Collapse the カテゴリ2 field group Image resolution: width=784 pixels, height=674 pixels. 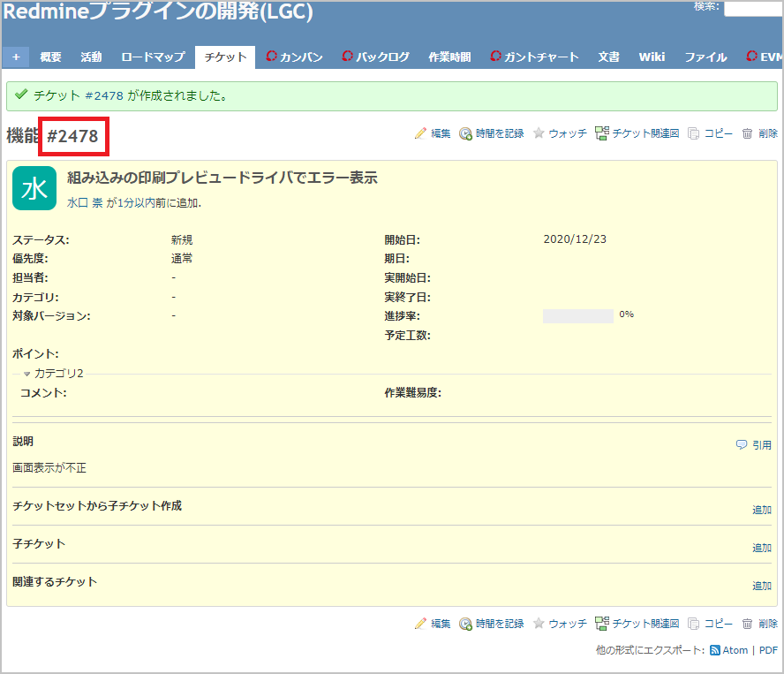pos(27,374)
